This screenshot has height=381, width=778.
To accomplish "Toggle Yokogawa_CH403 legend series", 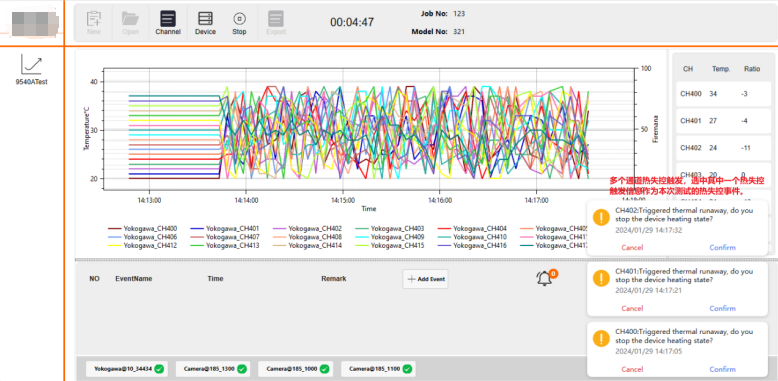I will 390,229.
